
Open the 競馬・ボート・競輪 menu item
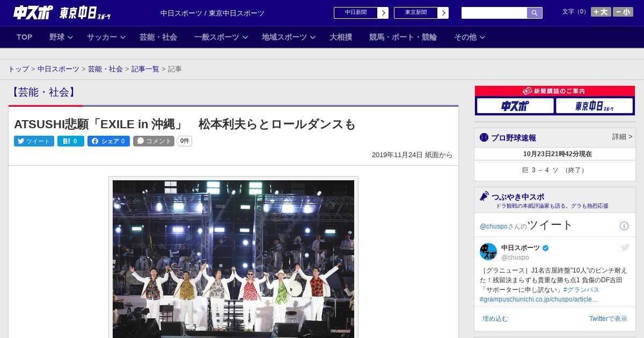pos(403,37)
